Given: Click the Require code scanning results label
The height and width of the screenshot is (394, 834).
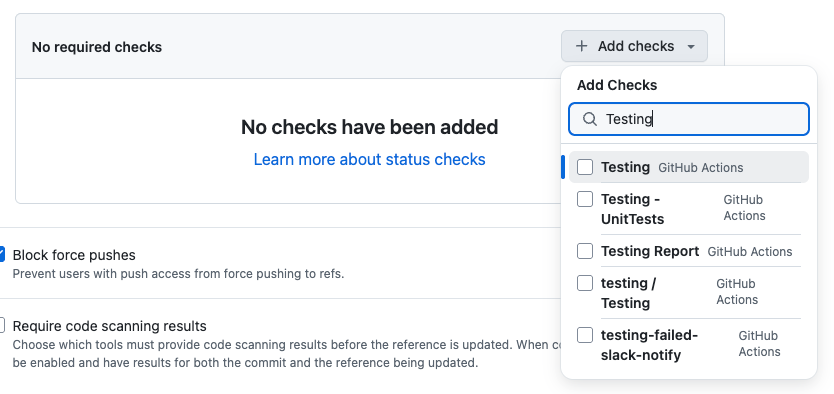Looking at the screenshot, I should [x=110, y=325].
